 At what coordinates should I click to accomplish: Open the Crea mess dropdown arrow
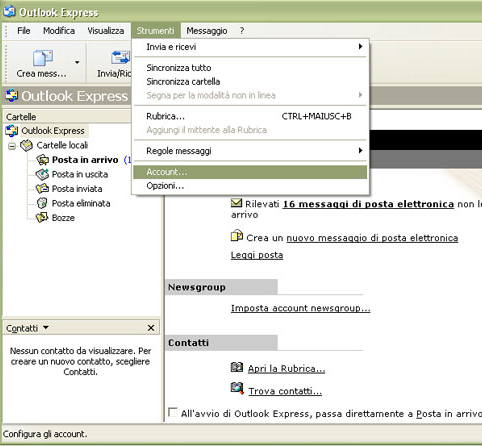[77, 62]
